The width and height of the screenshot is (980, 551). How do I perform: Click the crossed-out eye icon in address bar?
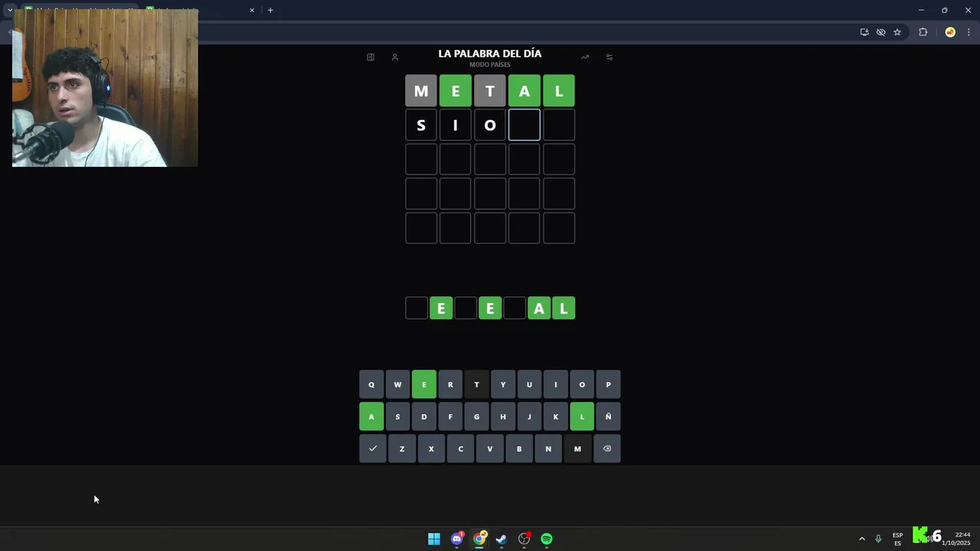tap(881, 32)
